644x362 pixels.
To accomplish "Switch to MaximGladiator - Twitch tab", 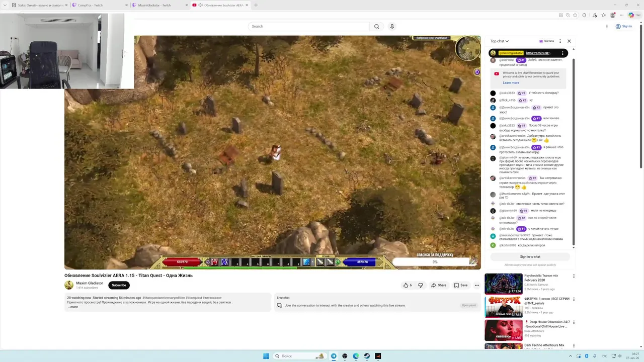I will [159, 5].
